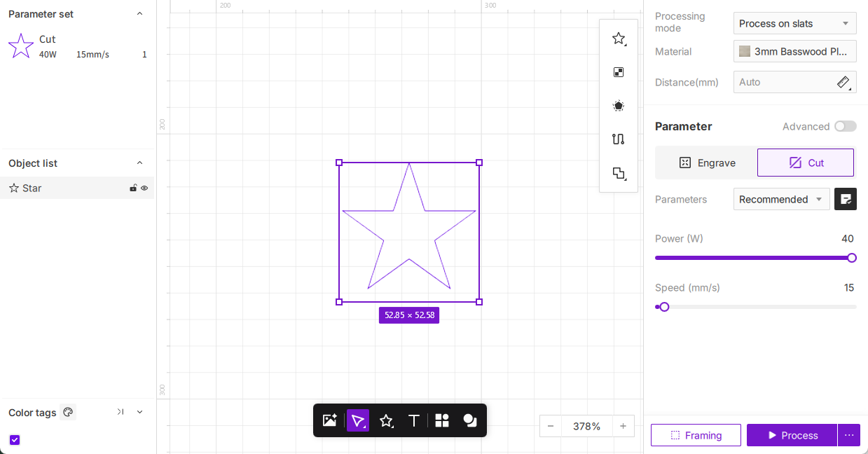This screenshot has width=868, height=454.
Task: Click the path node editing icon
Action: coord(619,139)
